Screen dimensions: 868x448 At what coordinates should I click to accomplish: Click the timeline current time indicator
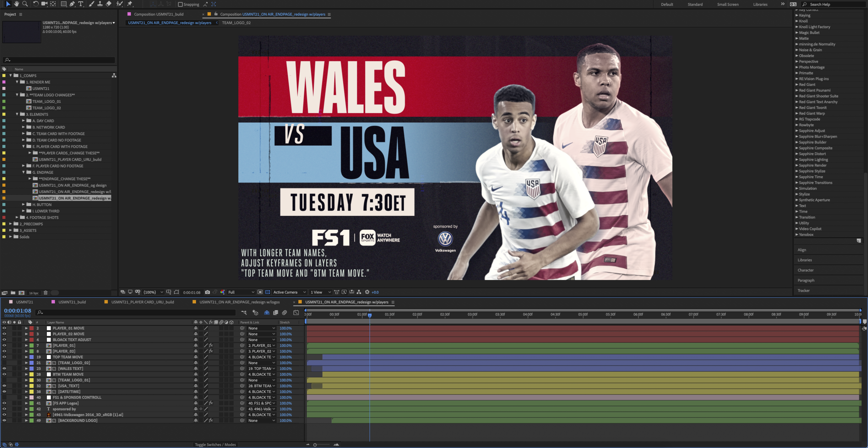(370, 315)
